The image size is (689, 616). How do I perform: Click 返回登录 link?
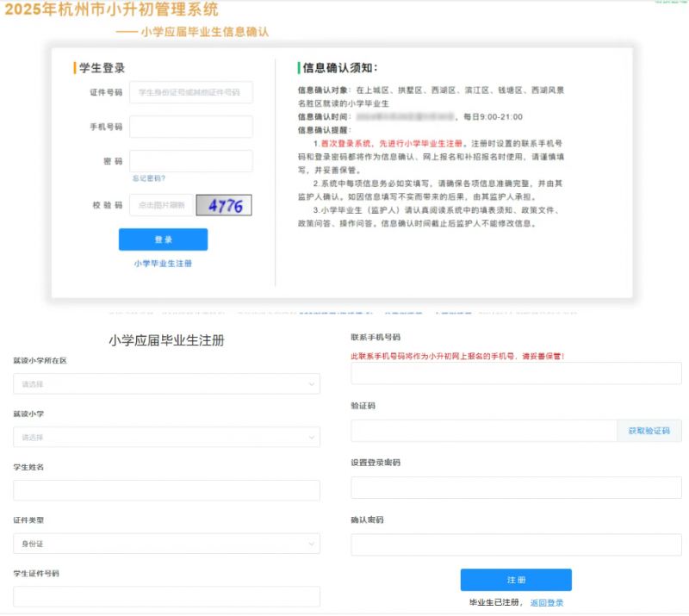547,603
